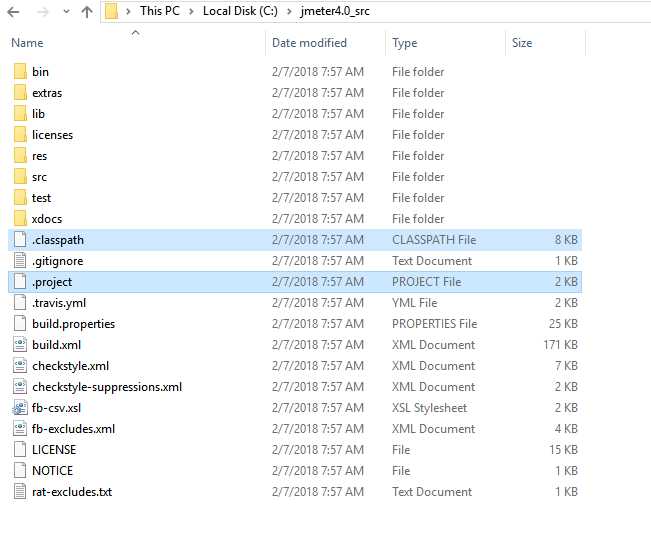This screenshot has width=651, height=555.
Task: Click the 'XSL Stylesheet' type cell
Action: coord(430,408)
